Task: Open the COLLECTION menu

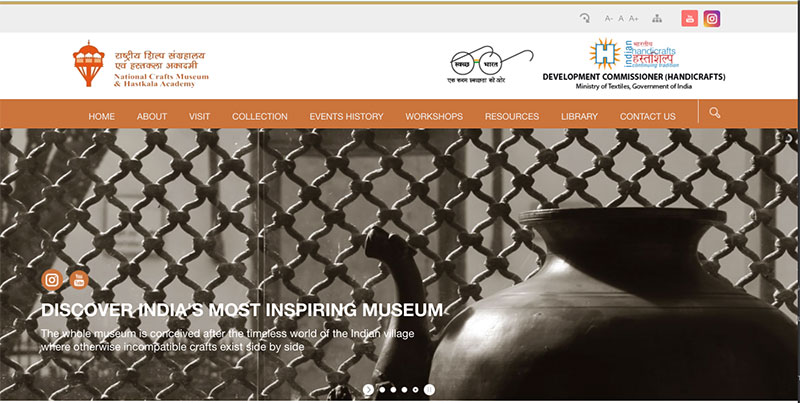Action: [260, 116]
